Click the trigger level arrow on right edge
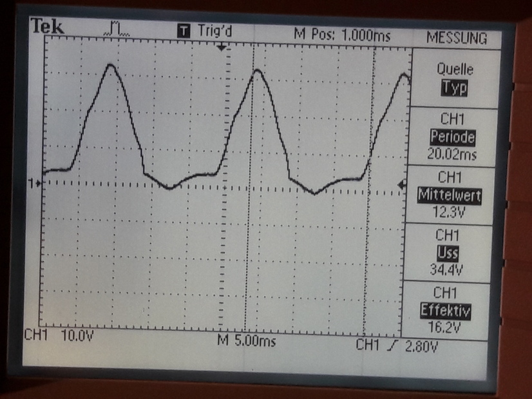532x399 pixels. click(402, 185)
